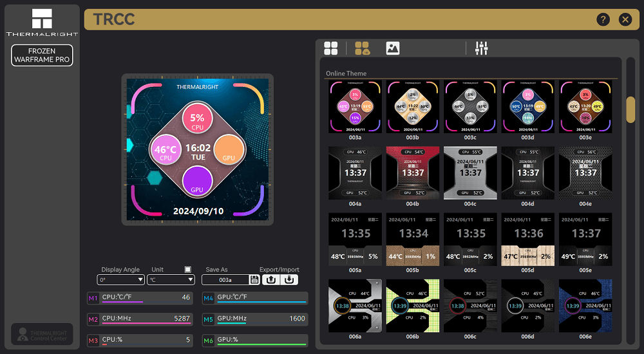Close the TRCC window
The width and height of the screenshot is (644, 354).
tap(625, 19)
